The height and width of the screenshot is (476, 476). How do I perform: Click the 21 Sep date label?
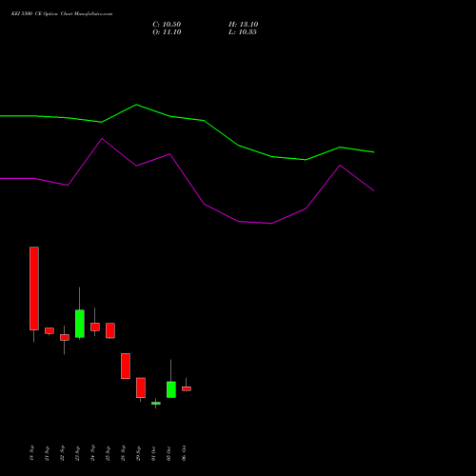[47, 453]
